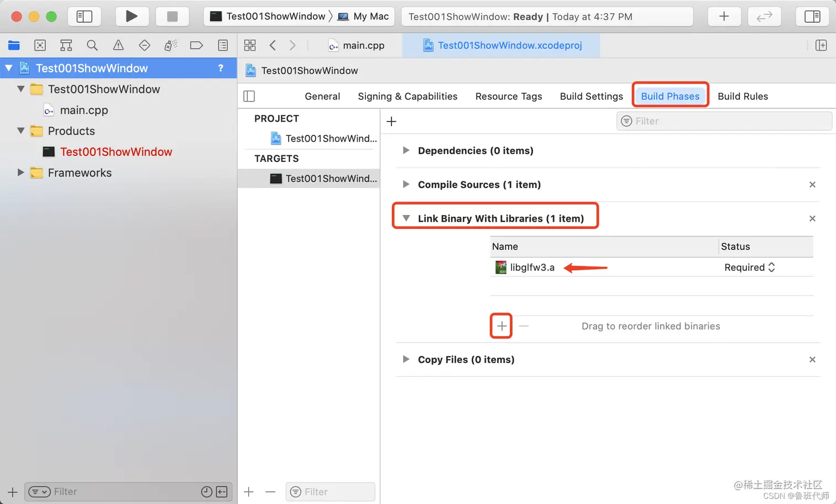The image size is (836, 504).
Task: Select main.cpp in the navigator
Action: point(76,110)
